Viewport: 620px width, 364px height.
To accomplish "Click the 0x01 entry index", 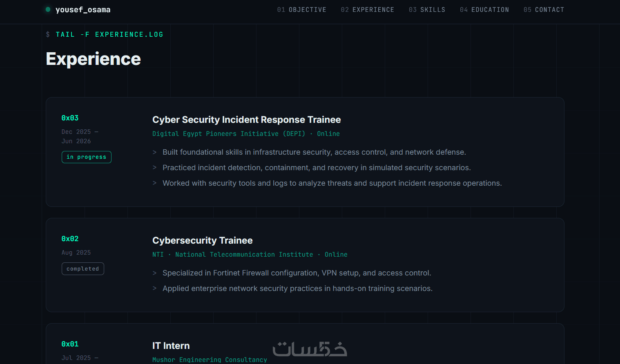I will coord(70,344).
